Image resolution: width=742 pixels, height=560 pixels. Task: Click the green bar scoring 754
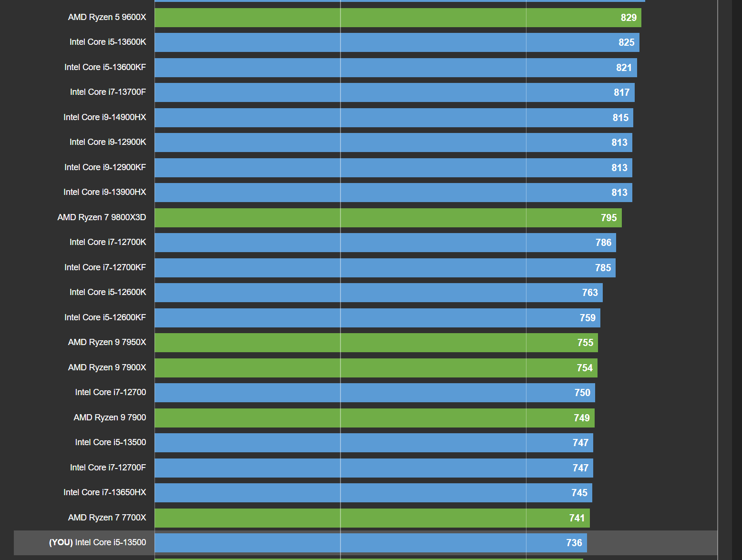[376, 368]
